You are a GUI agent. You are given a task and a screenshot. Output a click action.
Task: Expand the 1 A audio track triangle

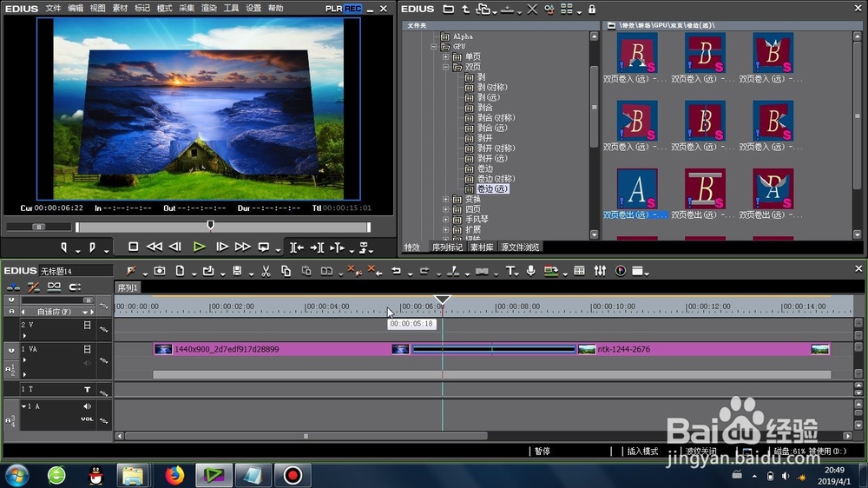click(23, 406)
